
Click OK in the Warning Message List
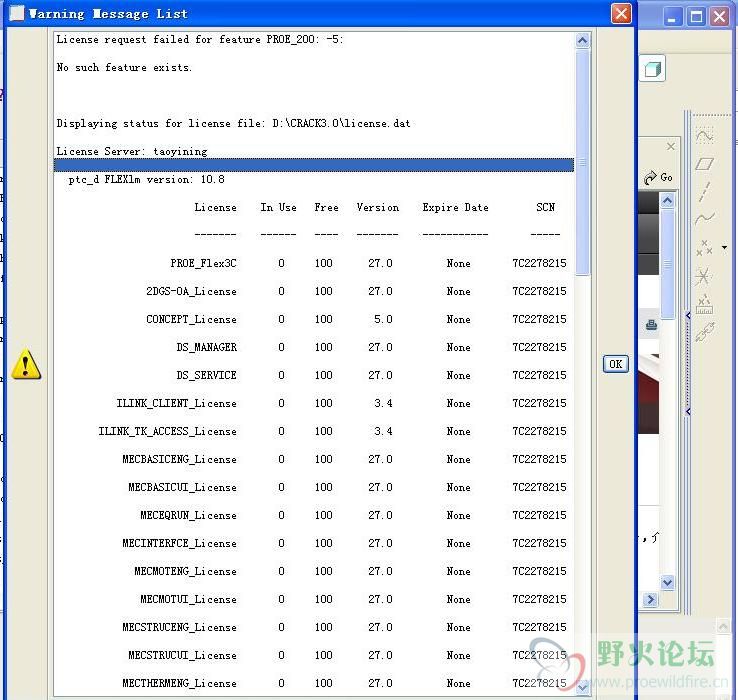[x=616, y=364]
